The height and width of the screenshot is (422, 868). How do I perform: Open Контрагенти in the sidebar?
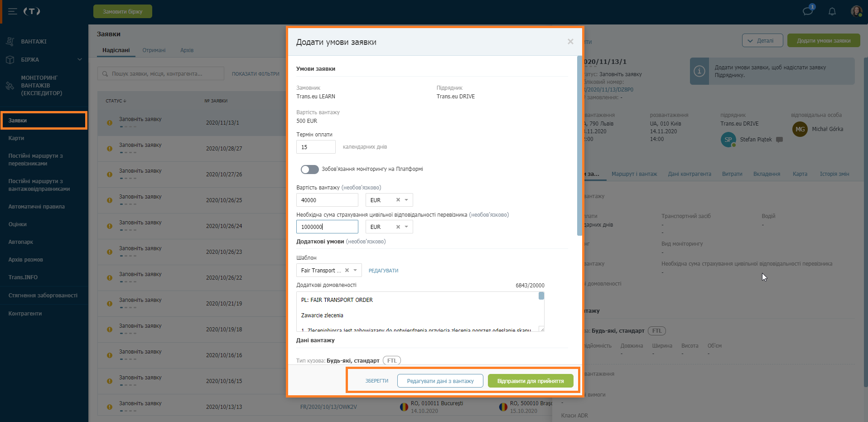[x=25, y=314]
